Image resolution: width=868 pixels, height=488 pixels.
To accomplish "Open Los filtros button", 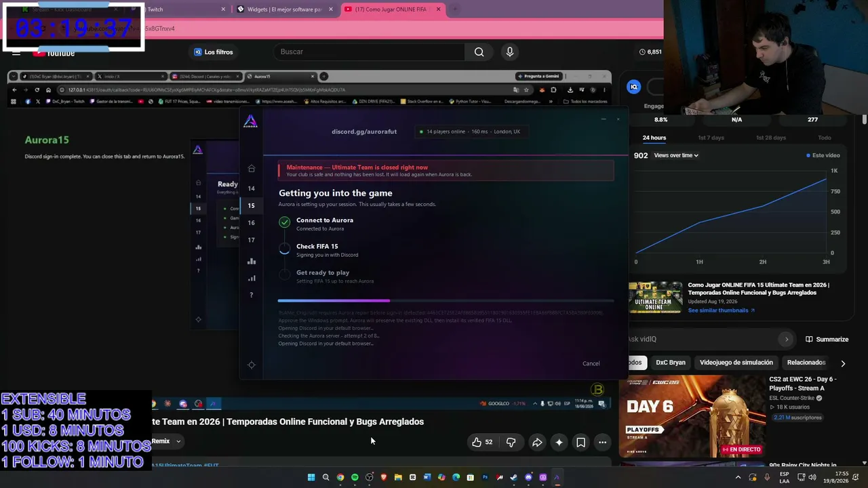I will (x=214, y=52).
